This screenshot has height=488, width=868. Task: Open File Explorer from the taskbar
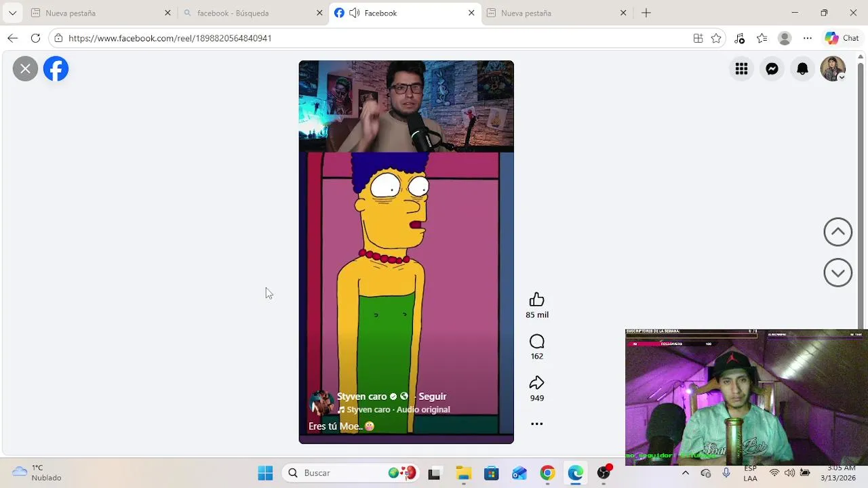463,473
